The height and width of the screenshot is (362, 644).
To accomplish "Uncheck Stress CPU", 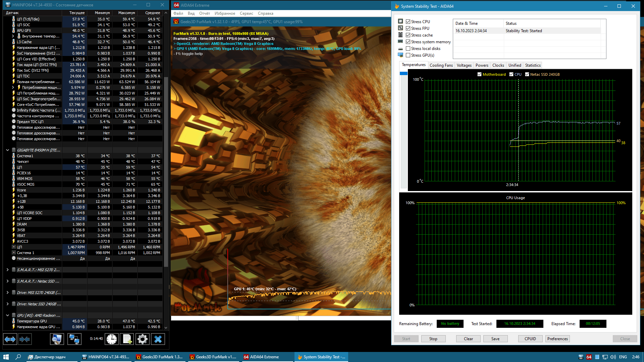I will click(408, 22).
